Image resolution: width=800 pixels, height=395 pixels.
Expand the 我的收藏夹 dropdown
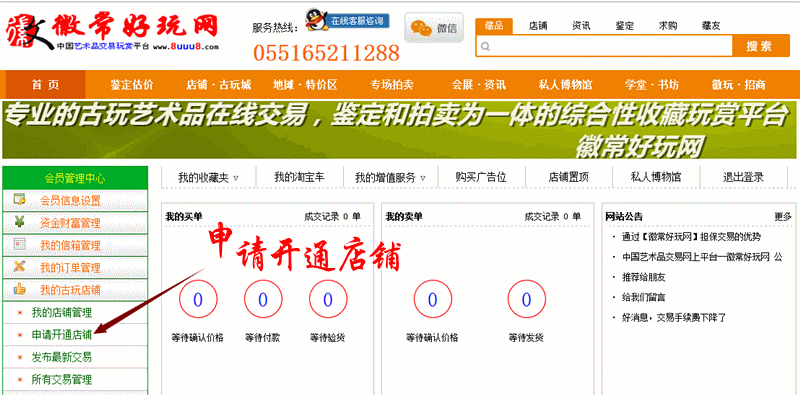(x=208, y=178)
